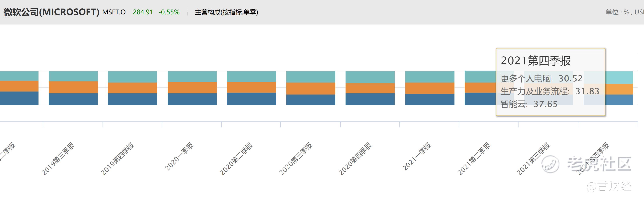
Task: Select the 2019第四季报 blue bar segment
Action: pyautogui.click(x=132, y=99)
